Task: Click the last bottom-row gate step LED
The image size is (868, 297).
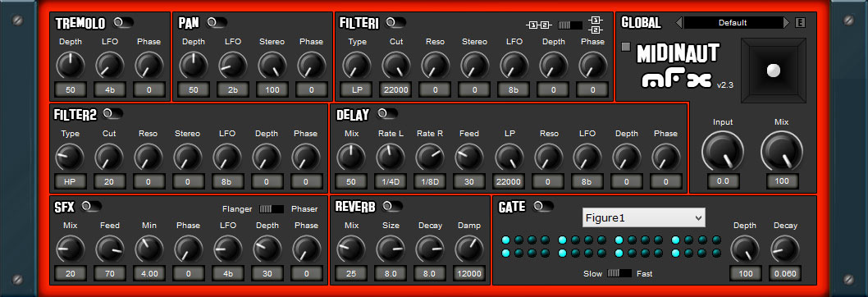Action: 716,254
